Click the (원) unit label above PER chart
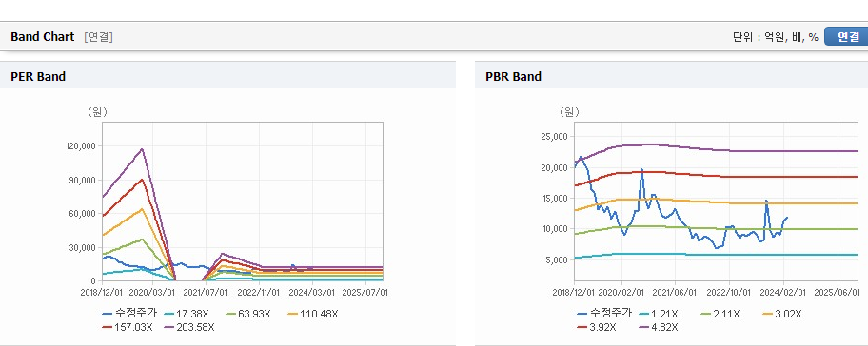868x346 pixels. (x=97, y=112)
